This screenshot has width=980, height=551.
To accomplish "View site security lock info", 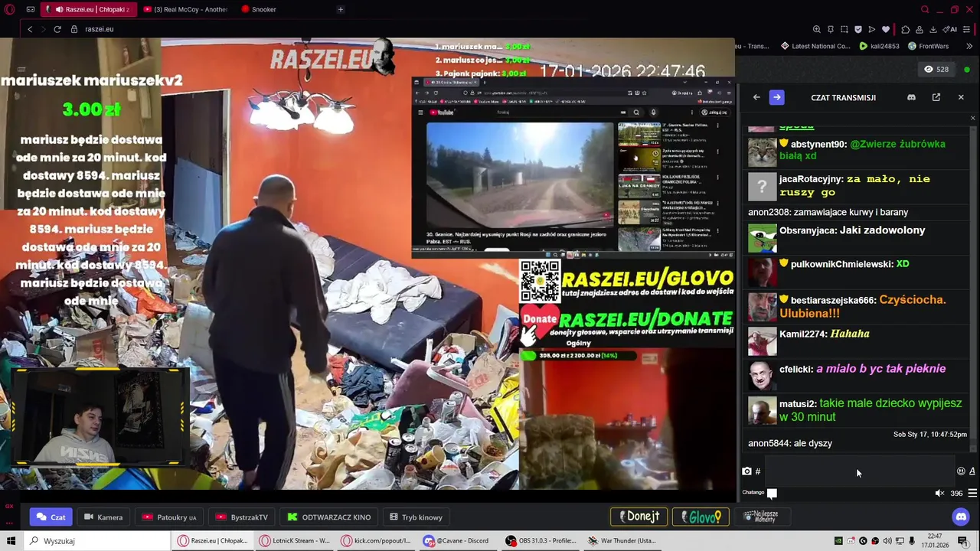I will [74, 29].
